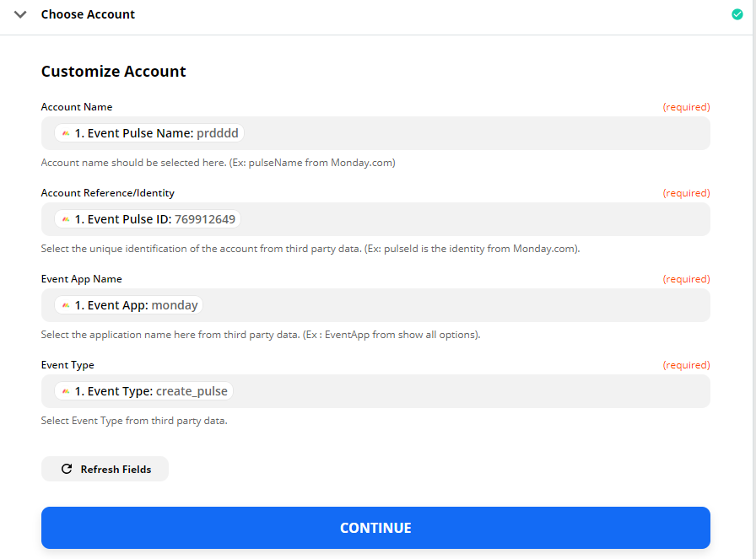Click the vertical scrollbar at right edge
Screen dimensions: 756x559
pyautogui.click(x=754, y=280)
